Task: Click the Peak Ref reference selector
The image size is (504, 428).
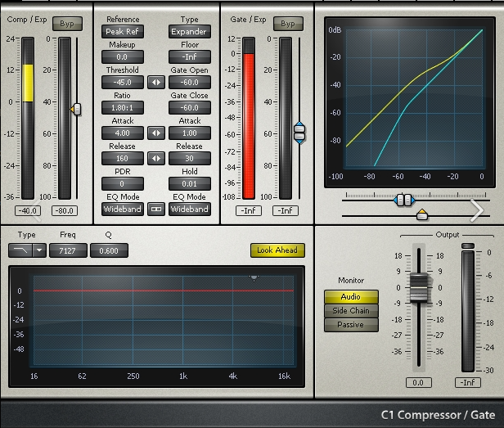Action: tap(123, 32)
